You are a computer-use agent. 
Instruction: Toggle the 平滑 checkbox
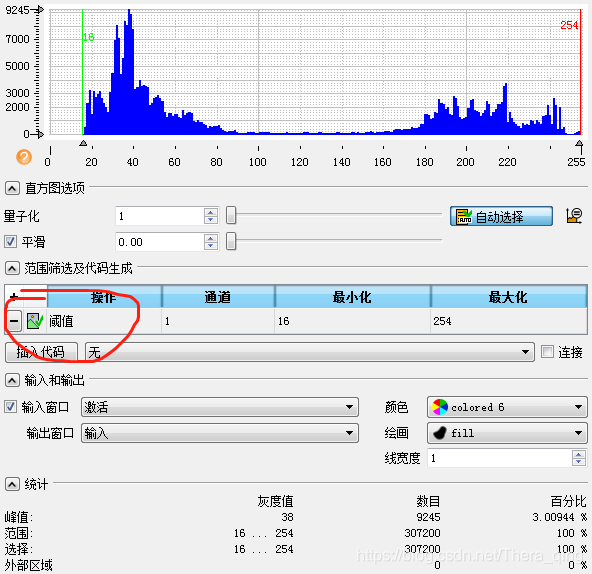[10, 241]
